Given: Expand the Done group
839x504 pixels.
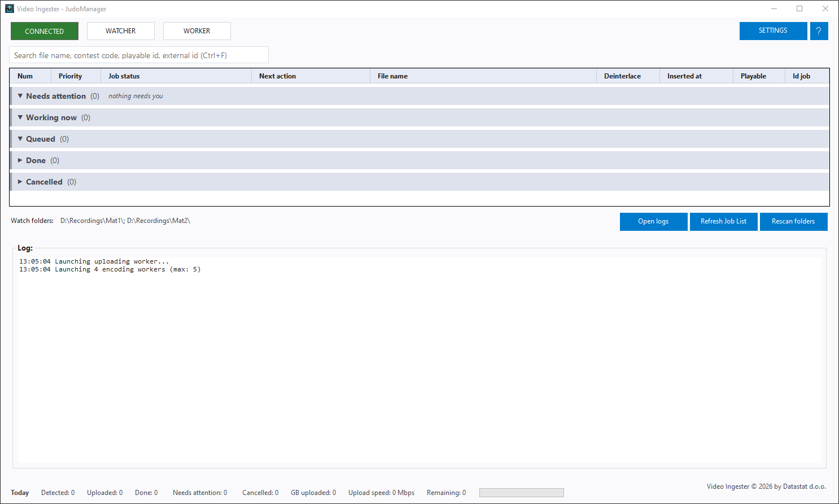Looking at the screenshot, I should (20, 160).
